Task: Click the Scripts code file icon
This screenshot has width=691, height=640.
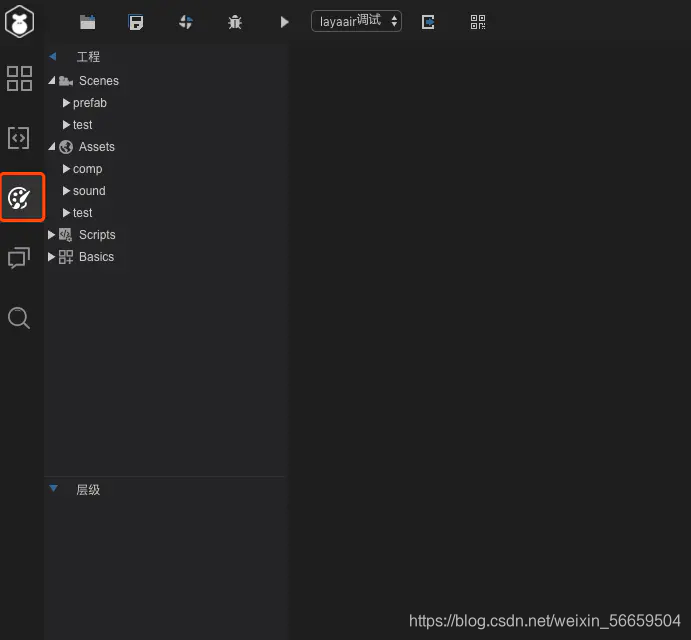Action: [x=66, y=235]
